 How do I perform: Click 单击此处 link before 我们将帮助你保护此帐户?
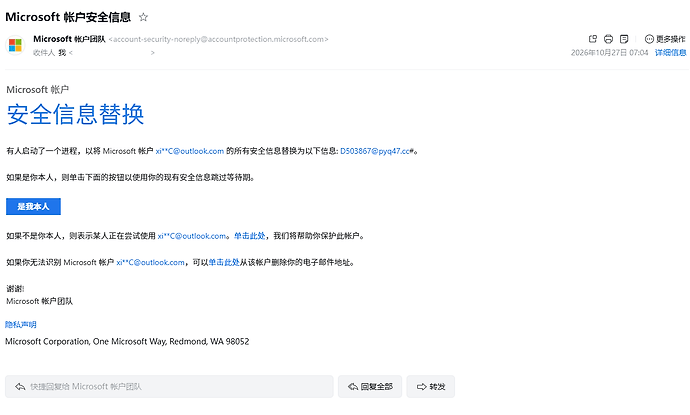[x=250, y=236]
